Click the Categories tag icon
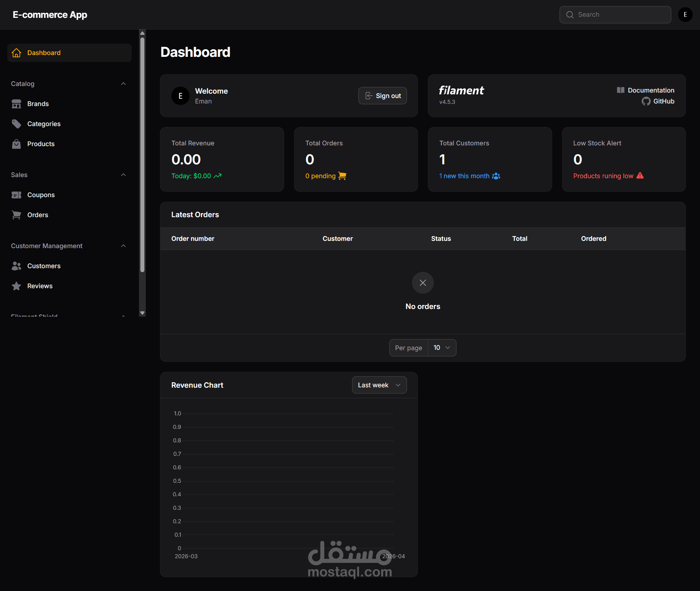 click(16, 124)
